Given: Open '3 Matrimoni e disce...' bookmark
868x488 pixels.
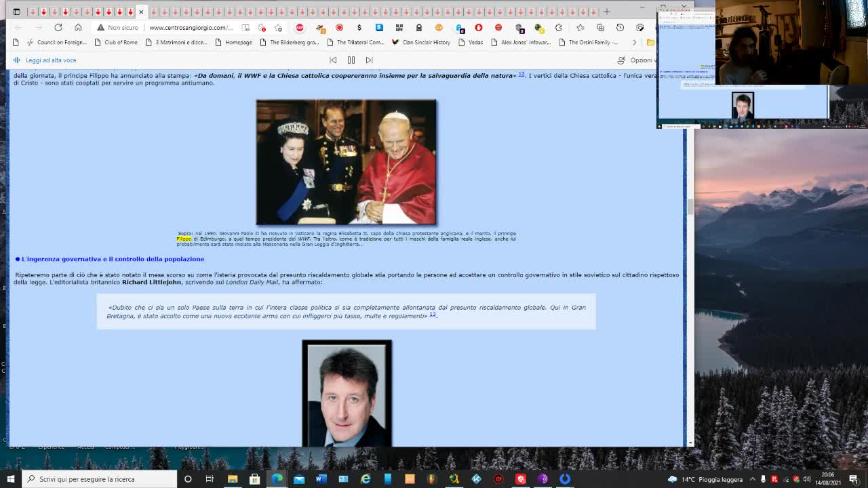Looking at the screenshot, I should 176,42.
